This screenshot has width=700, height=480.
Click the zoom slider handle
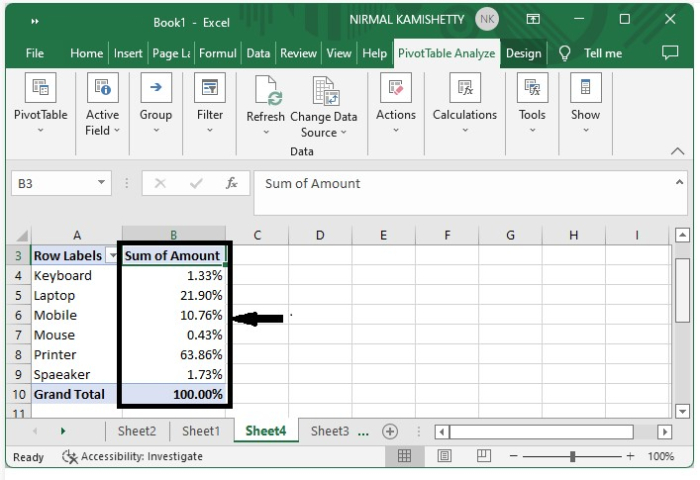pos(572,456)
